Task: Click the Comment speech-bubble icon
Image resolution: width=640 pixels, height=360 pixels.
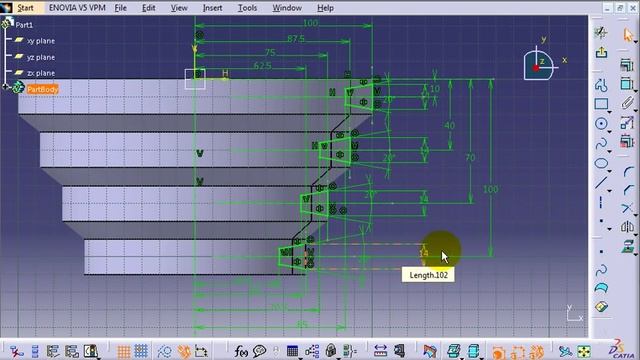Action: coord(260,351)
